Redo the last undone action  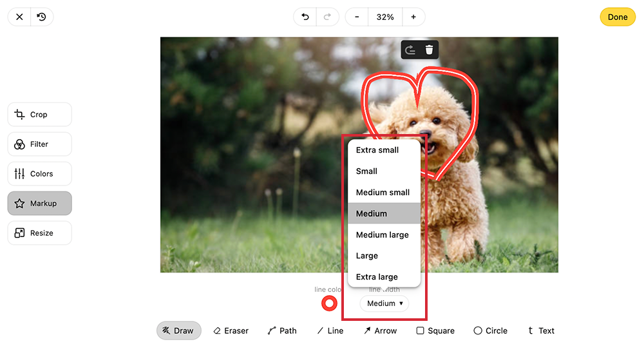coord(327,17)
